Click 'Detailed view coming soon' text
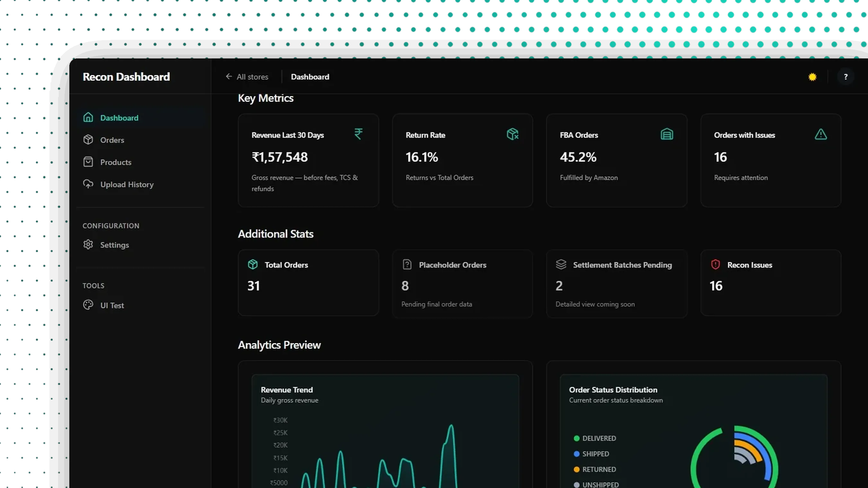868x488 pixels. tap(595, 304)
